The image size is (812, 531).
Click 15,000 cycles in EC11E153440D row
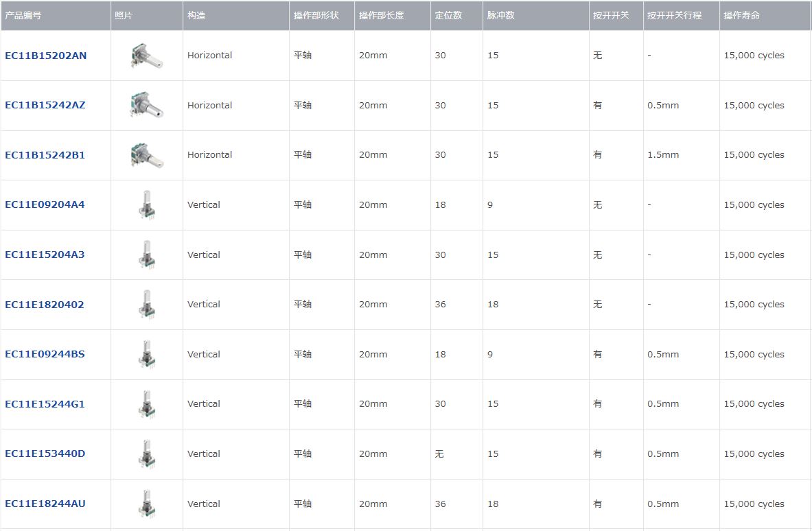(754, 454)
